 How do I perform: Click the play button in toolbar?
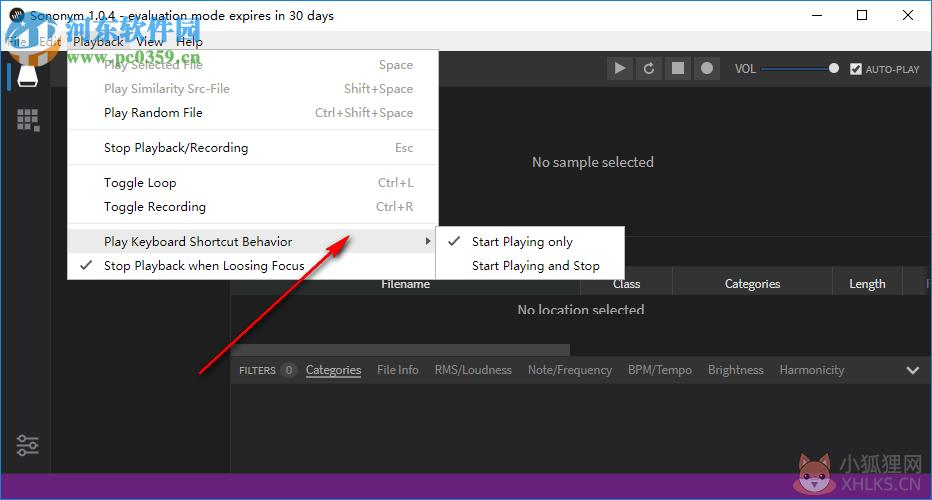pos(620,68)
